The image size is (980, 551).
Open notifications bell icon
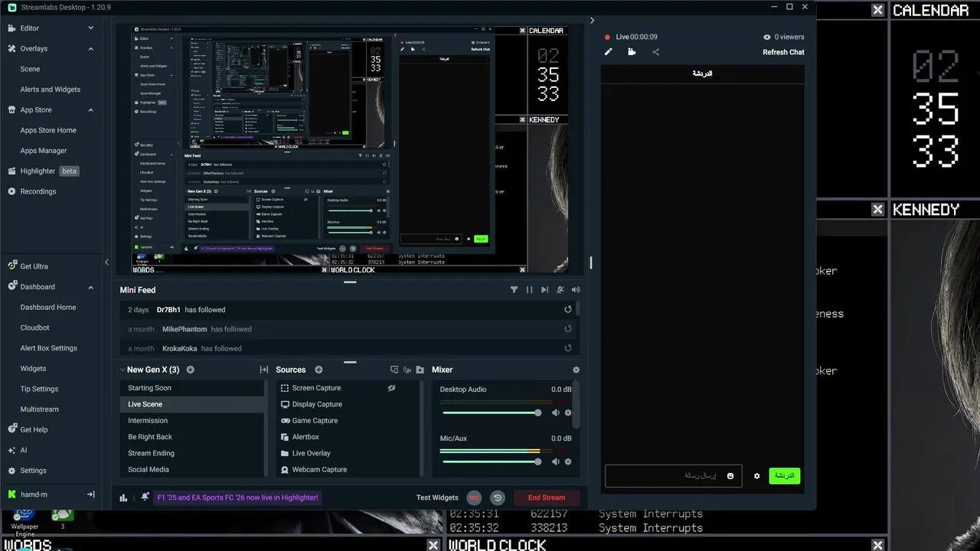145,497
